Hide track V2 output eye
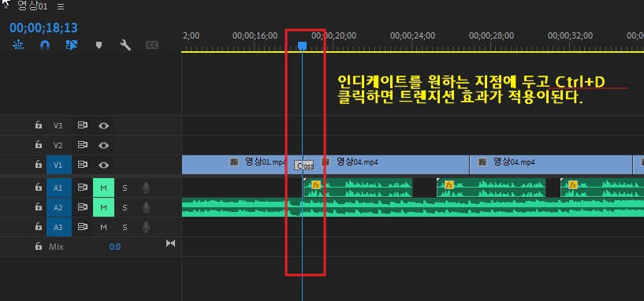The width and height of the screenshot is (644, 301). 103,145
